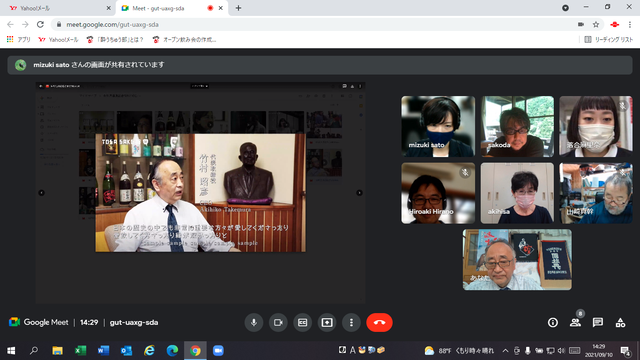The height and width of the screenshot is (360, 640).
Task: Reload the page
Action: click(40, 24)
